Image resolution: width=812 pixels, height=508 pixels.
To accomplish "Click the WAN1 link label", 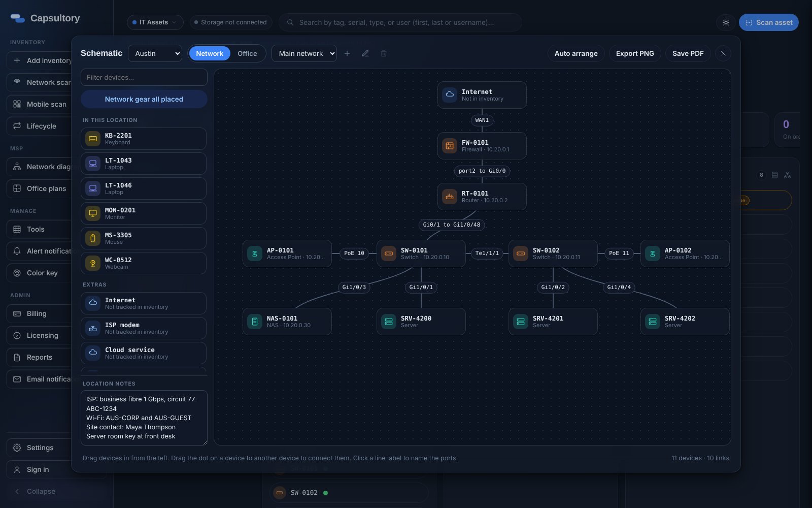I will click(x=482, y=120).
